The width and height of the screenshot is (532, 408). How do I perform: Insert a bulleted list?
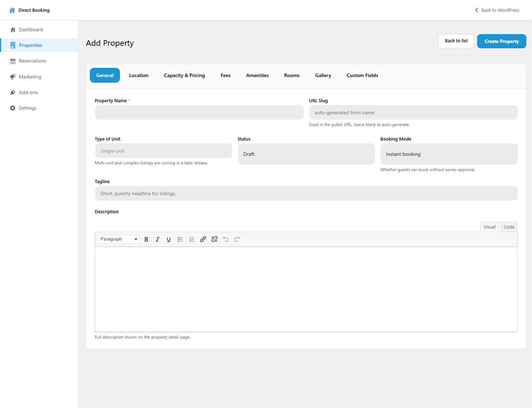[180, 239]
